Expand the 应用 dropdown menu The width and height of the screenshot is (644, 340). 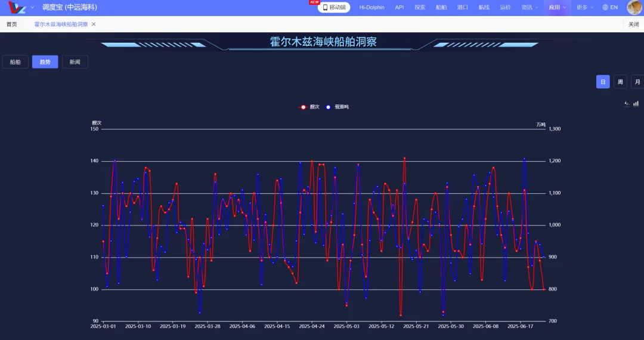[x=557, y=7]
